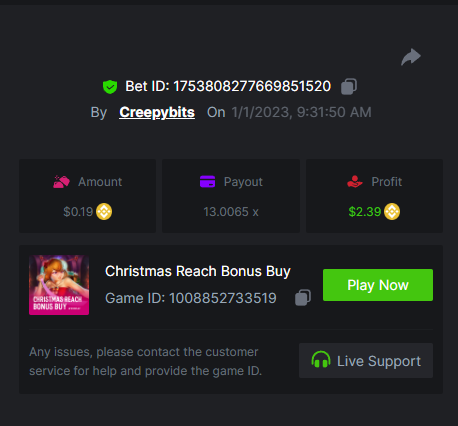Copy the Bet ID using copy icon
The height and width of the screenshot is (426, 458).
pos(349,87)
